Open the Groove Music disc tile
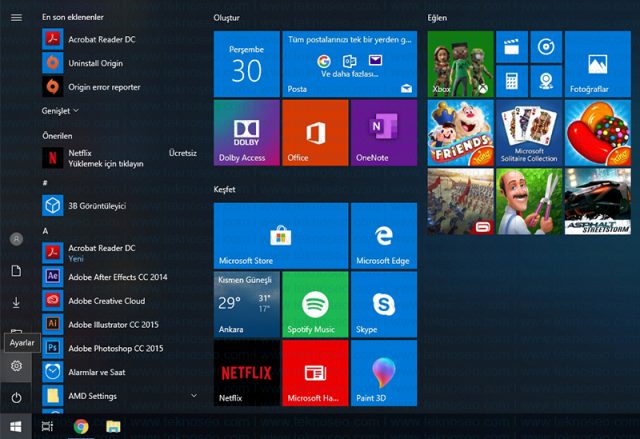 pyautogui.click(x=546, y=47)
